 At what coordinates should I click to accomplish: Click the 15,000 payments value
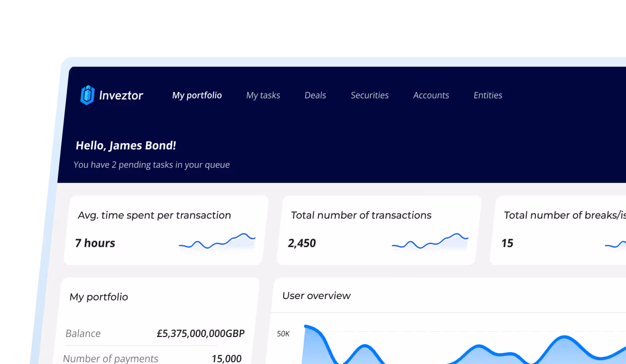click(x=227, y=359)
